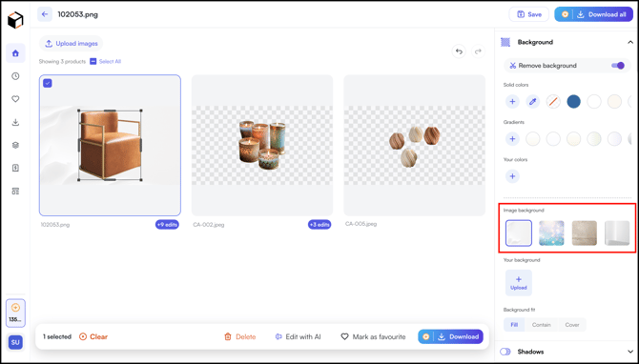
Task: Set background fit to Fill
Action: coord(514,325)
